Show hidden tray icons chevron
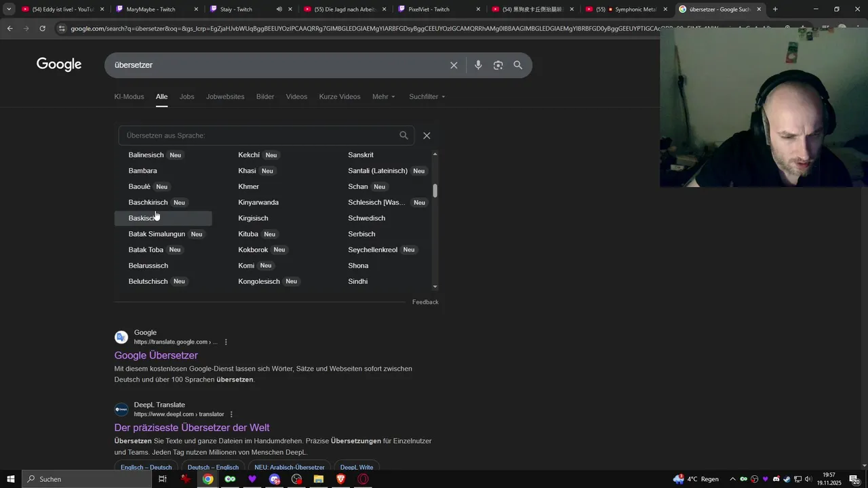This screenshot has width=868, height=488. point(732,479)
